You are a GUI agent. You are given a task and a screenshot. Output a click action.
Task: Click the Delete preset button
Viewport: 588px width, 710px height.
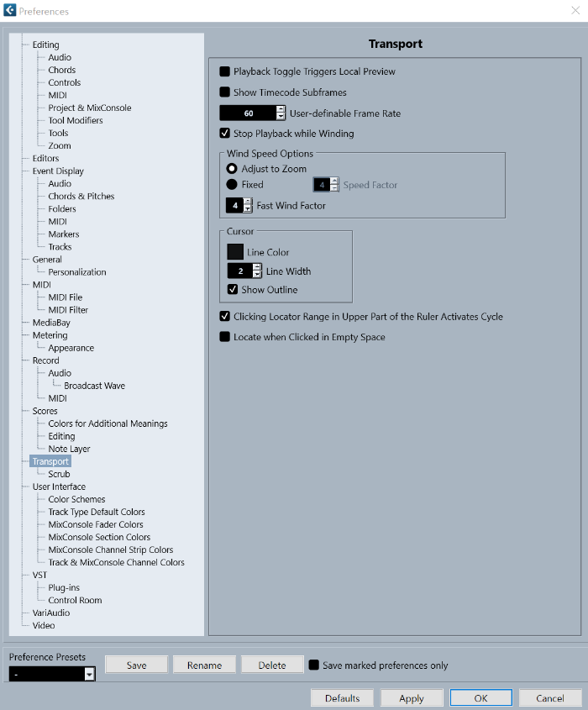pyautogui.click(x=272, y=665)
